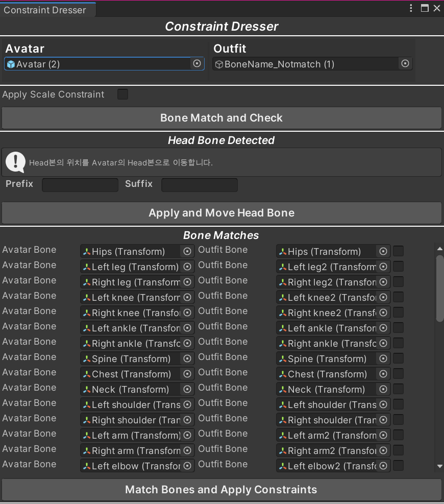Open picker for outfit Right leg2 bone
This screenshot has width=444, height=504.
[x=383, y=282]
